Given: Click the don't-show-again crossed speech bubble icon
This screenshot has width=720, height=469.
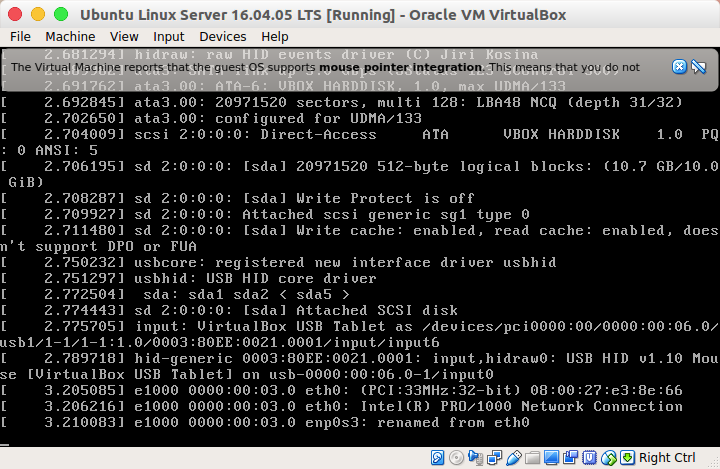Looking at the screenshot, I should [698, 67].
